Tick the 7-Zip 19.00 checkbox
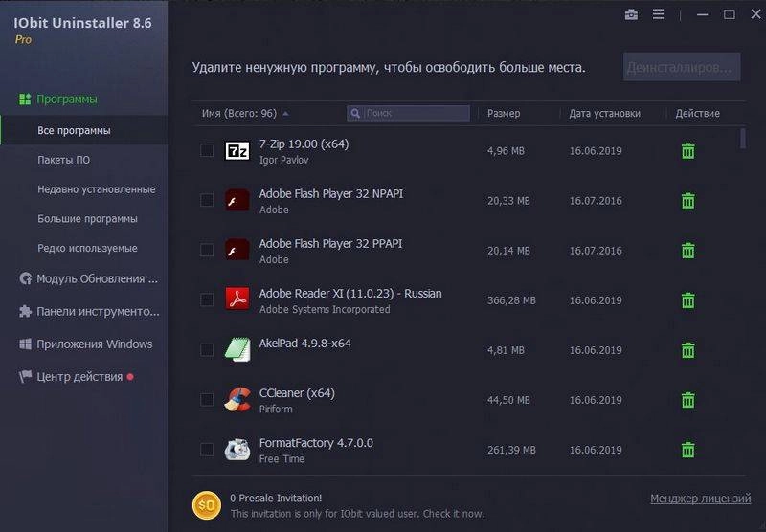The width and height of the screenshot is (766, 532). (x=207, y=150)
